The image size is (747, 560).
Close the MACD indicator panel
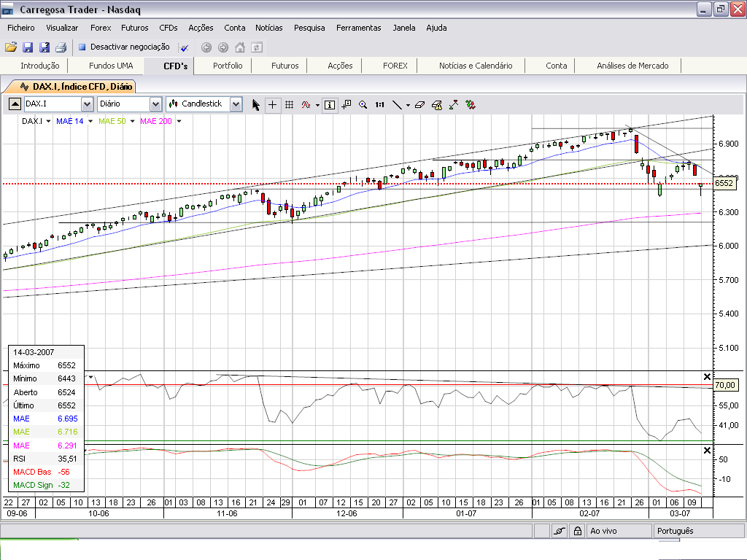click(x=707, y=450)
